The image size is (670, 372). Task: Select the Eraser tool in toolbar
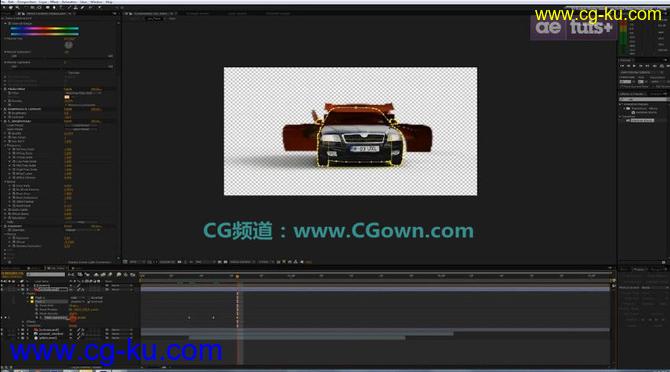(x=82, y=7)
